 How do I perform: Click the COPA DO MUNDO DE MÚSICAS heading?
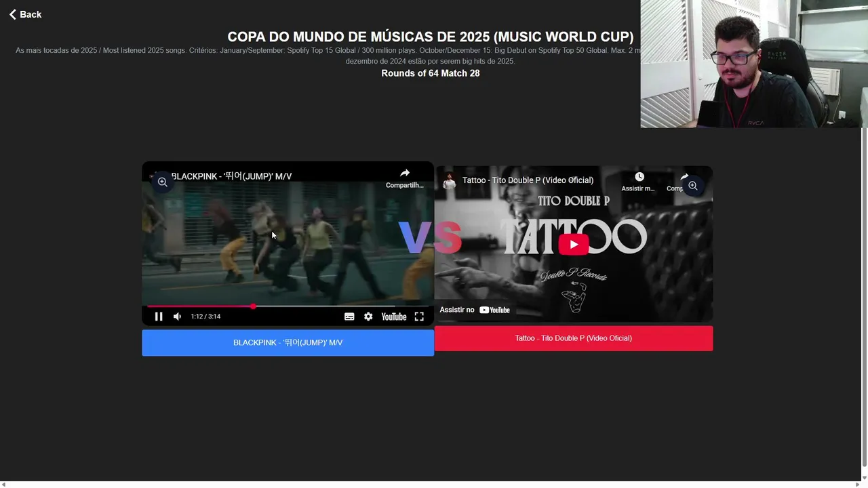pos(431,37)
